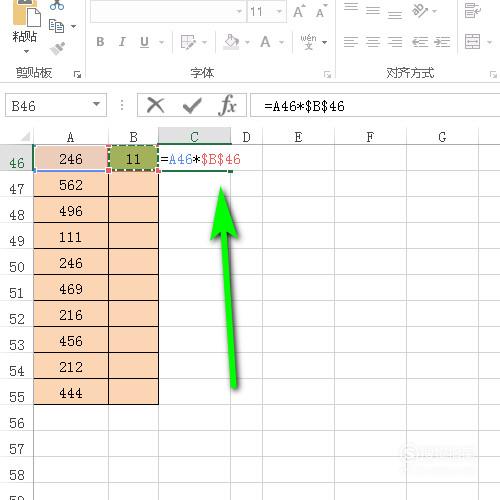Screen dimensions: 500x500
Task: Cancel the formula entry with X
Action: click(156, 105)
